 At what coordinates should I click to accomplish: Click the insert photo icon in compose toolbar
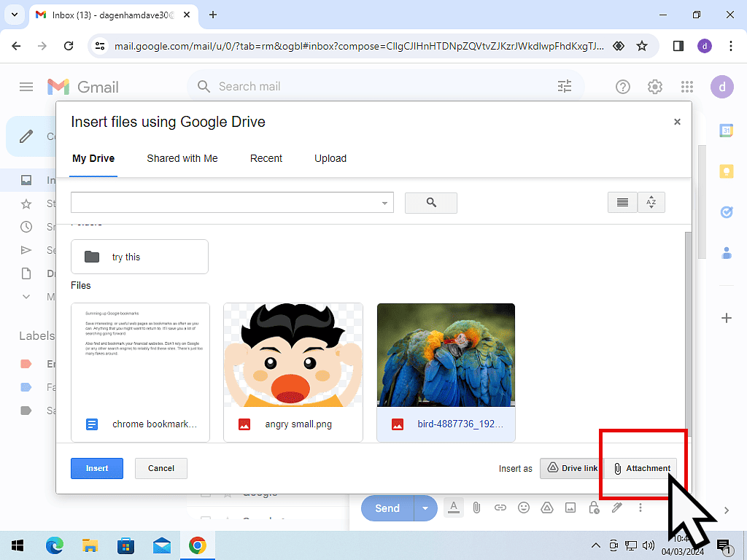click(x=570, y=507)
